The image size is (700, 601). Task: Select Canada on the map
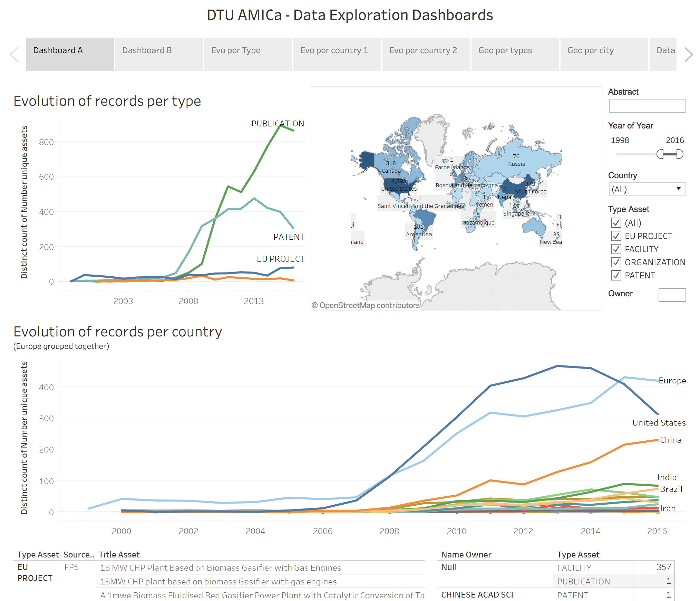tap(391, 167)
